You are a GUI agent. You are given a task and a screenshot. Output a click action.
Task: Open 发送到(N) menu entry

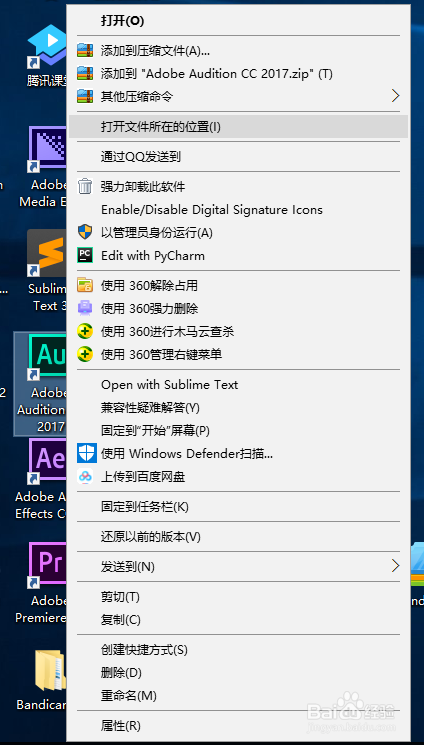coord(239,566)
